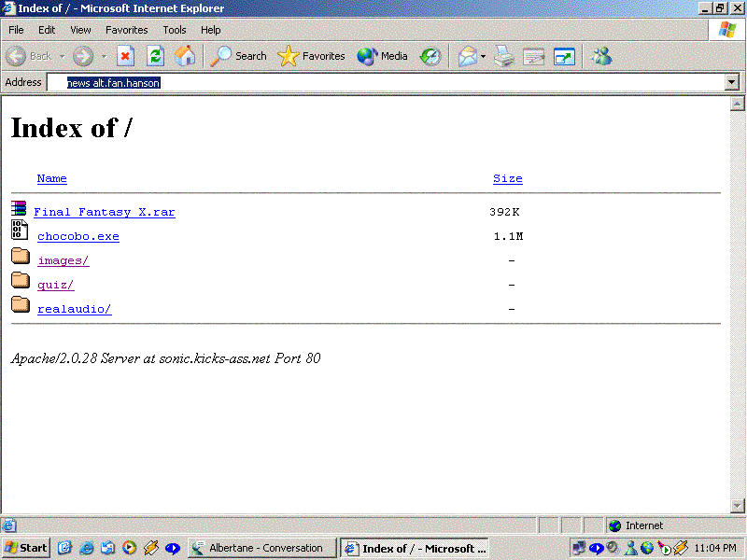Open the Media pane

[x=383, y=56]
